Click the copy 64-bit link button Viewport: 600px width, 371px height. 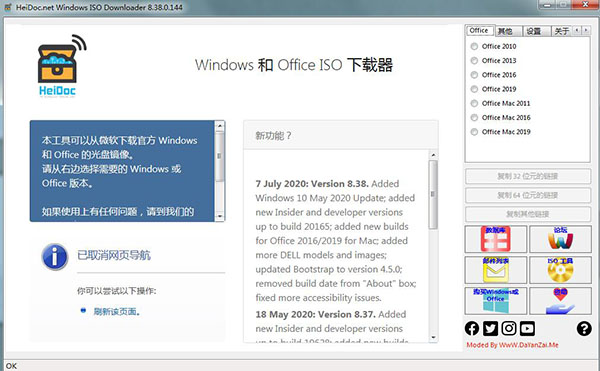[x=528, y=195]
